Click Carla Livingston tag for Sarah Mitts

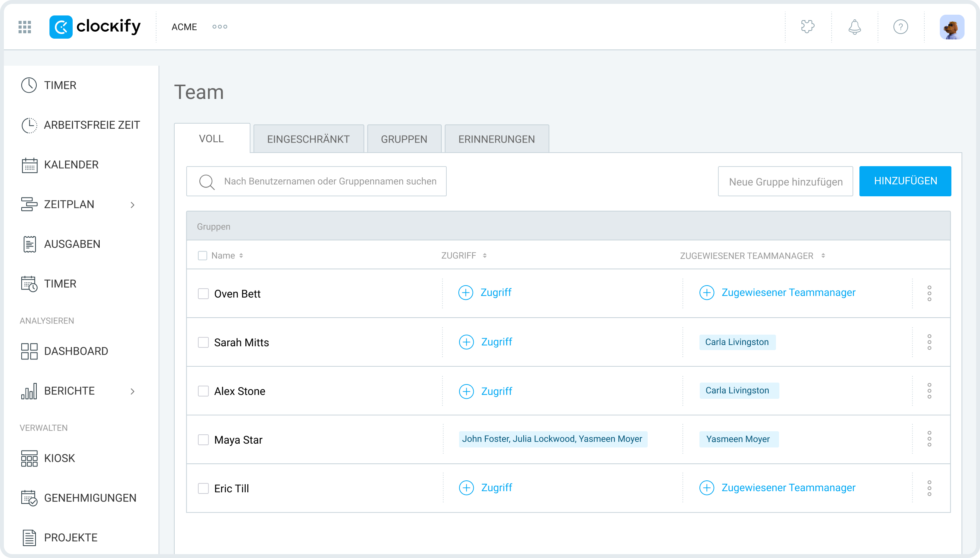(737, 342)
